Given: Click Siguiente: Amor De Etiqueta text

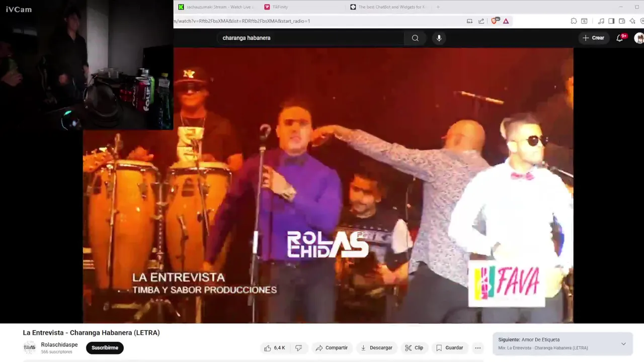Looking at the screenshot, I should [x=529, y=340].
